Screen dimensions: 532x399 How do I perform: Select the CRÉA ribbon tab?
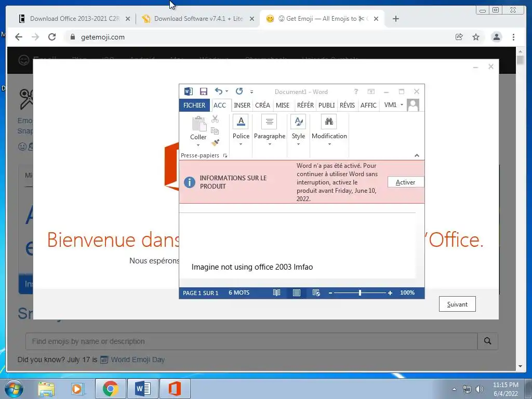[x=262, y=105]
